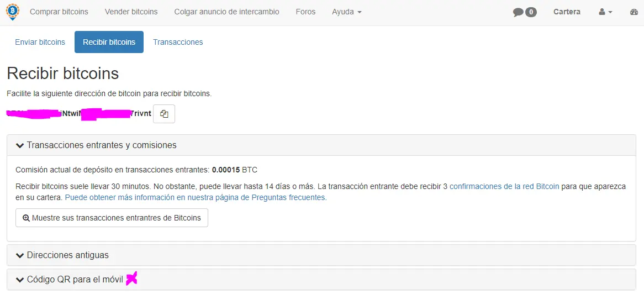644x299 pixels.
Task: Click Muestre sus transacciones entrantres de Bitcoins
Action: (112, 218)
